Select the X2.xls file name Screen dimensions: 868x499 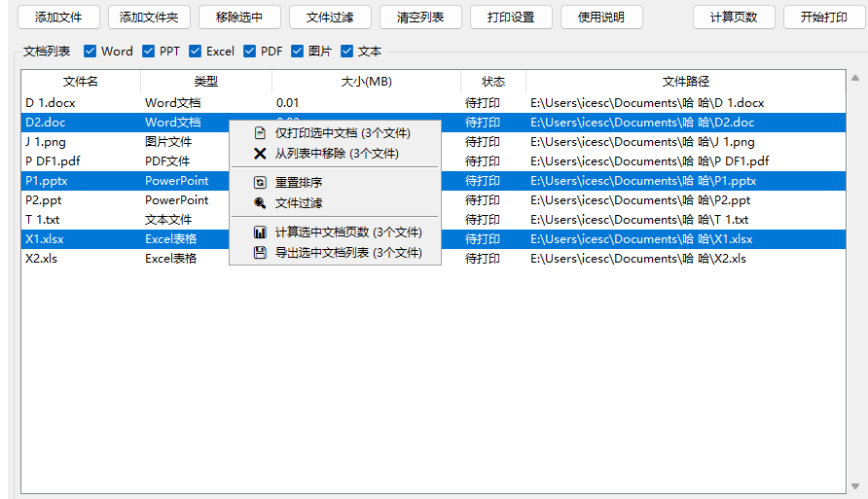[41, 259]
